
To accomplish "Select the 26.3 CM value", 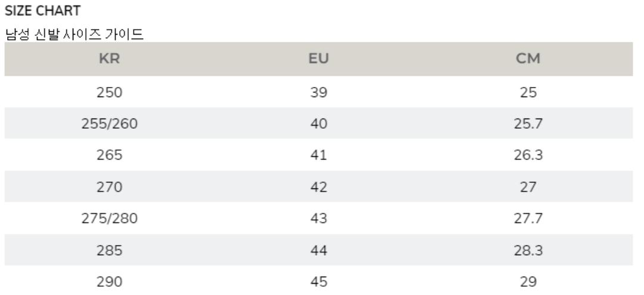I will [528, 155].
